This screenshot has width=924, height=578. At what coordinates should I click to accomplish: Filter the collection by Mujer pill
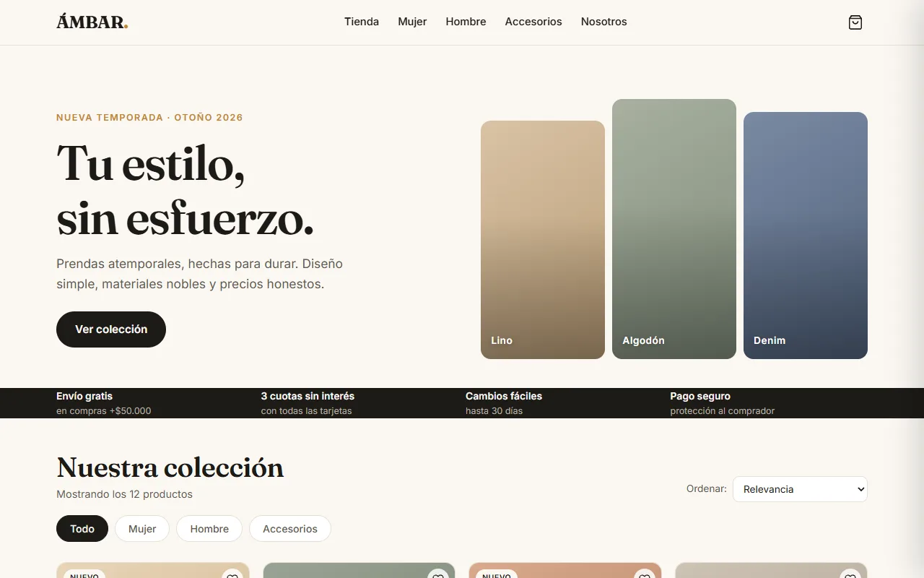point(142,529)
